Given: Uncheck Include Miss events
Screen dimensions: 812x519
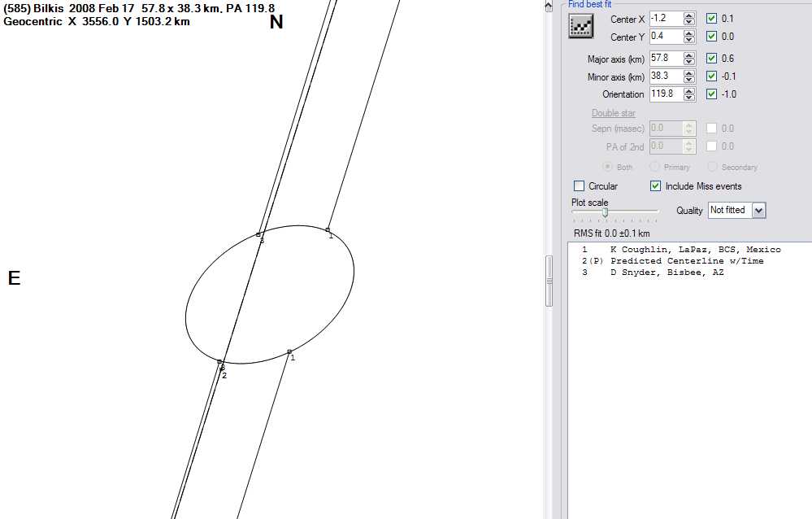Looking at the screenshot, I should (x=656, y=186).
